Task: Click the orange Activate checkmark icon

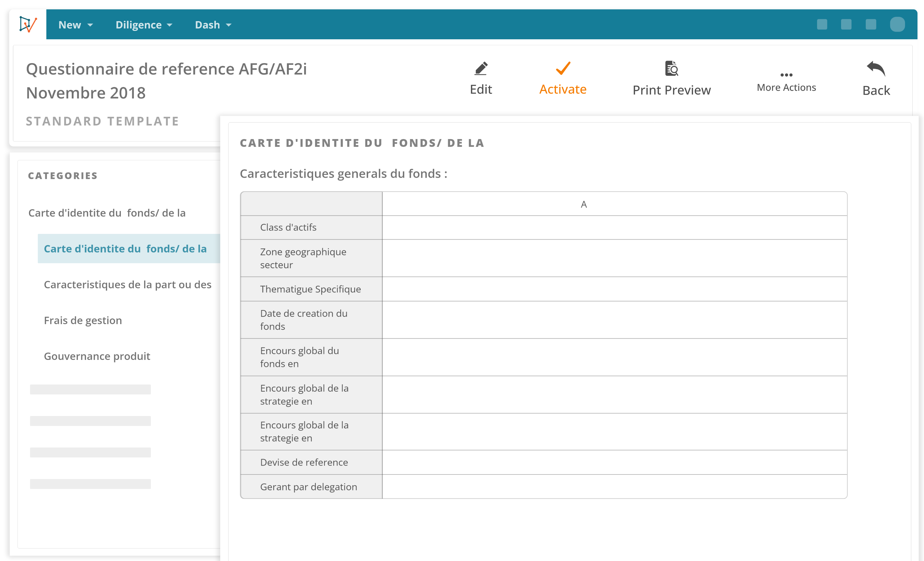Action: coord(563,68)
